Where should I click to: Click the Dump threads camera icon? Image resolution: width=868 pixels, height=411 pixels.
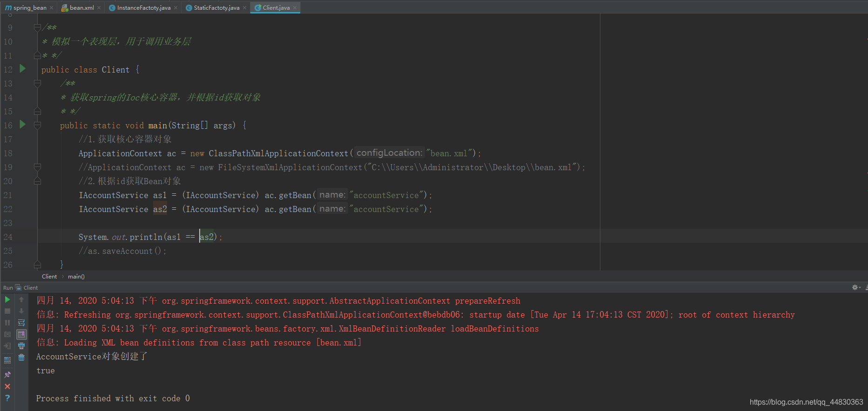(7, 334)
